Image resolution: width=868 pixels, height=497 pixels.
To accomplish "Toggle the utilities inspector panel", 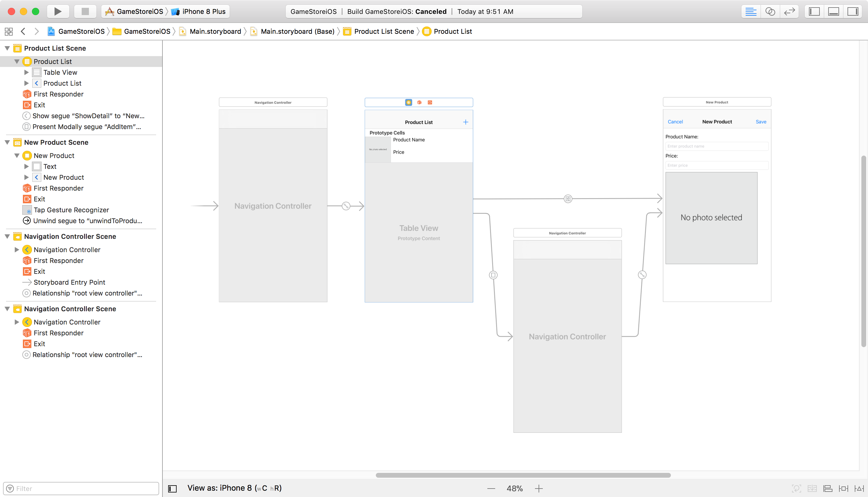I will pyautogui.click(x=853, y=11).
